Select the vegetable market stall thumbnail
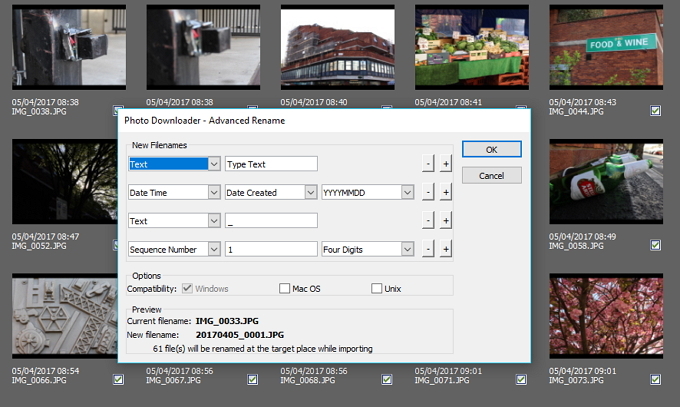This screenshot has height=407, width=680. 472,47
